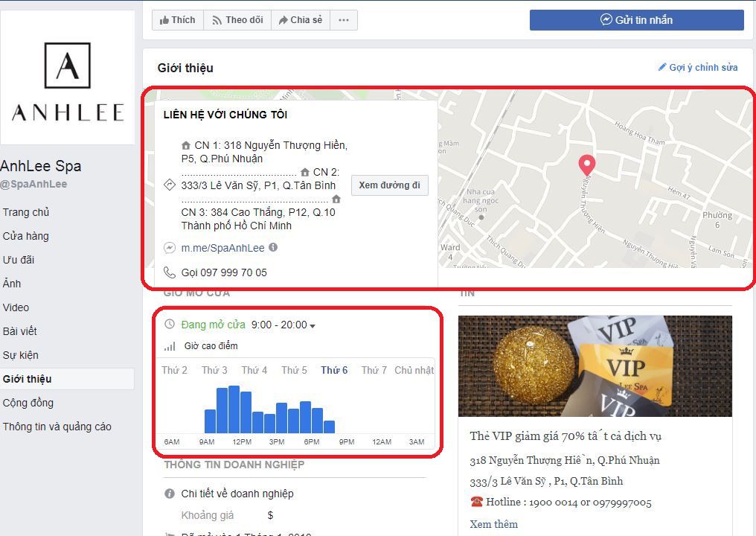Click info icon next to m.me/SpaAnhLee
Screen dimensions: 756x536
(x=273, y=247)
